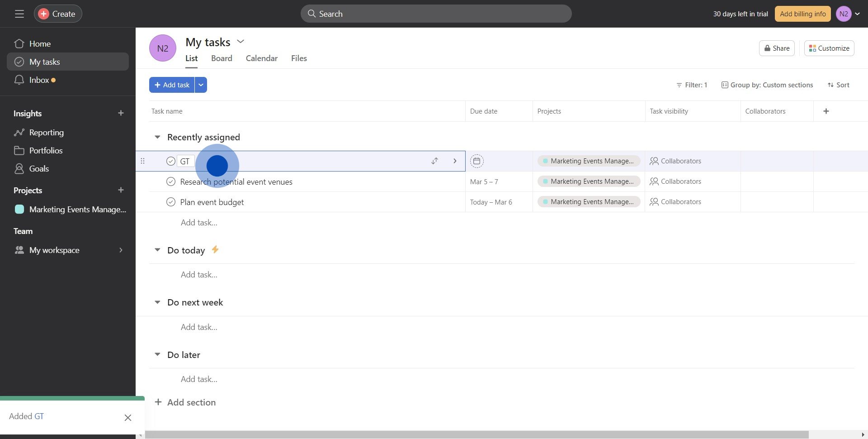Click the plus icon next to Projects
The width and height of the screenshot is (868, 439).
pyautogui.click(x=121, y=190)
